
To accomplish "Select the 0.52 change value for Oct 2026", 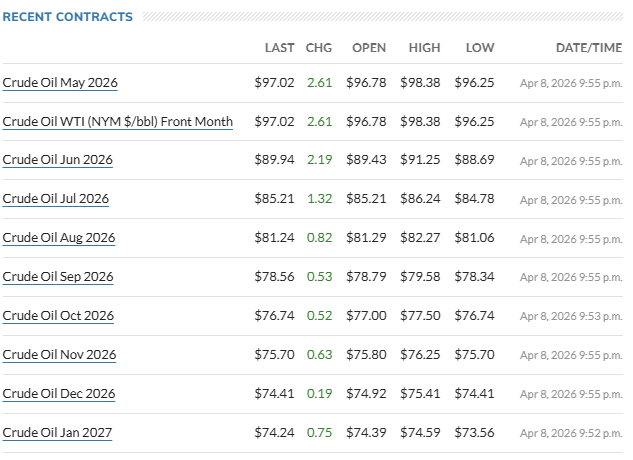I will click(x=319, y=315).
